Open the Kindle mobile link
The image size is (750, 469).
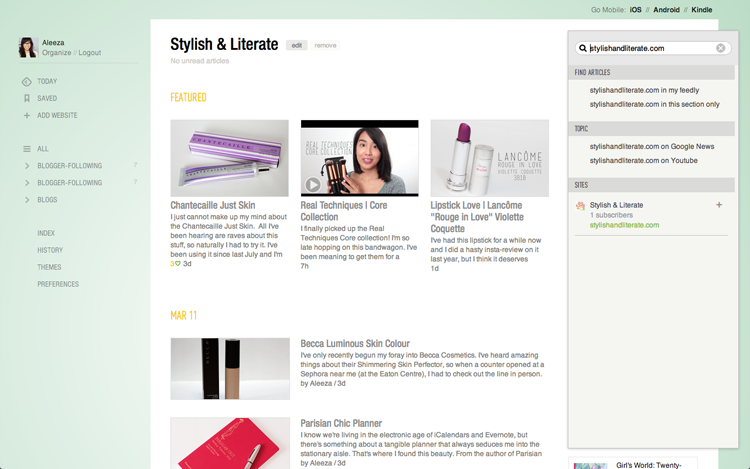coord(702,10)
